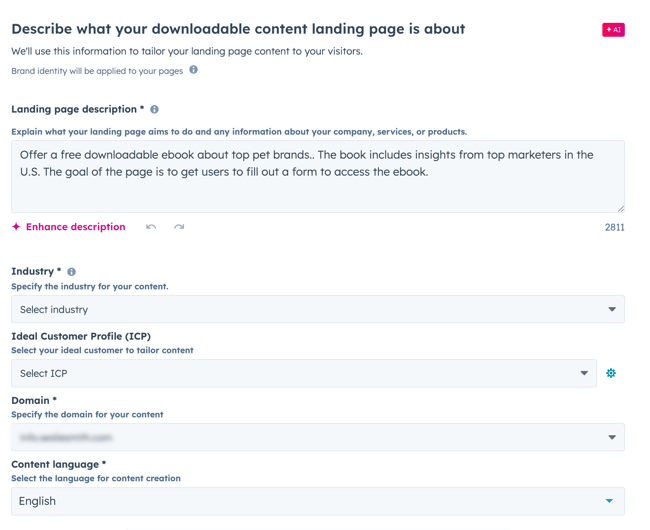Screen dimensions: 650x530
Task: Click 'Explain what your landing page aims' helper text
Action: (239, 132)
